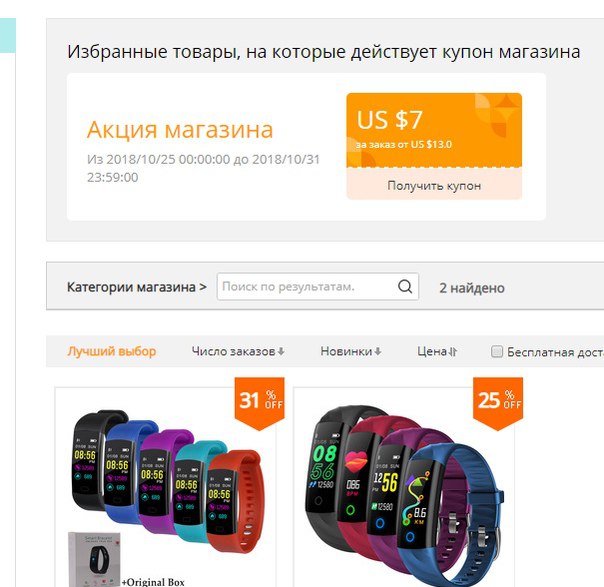604x587 pixels.
Task: Click the Поиск по результатам field
Action: (x=308, y=287)
